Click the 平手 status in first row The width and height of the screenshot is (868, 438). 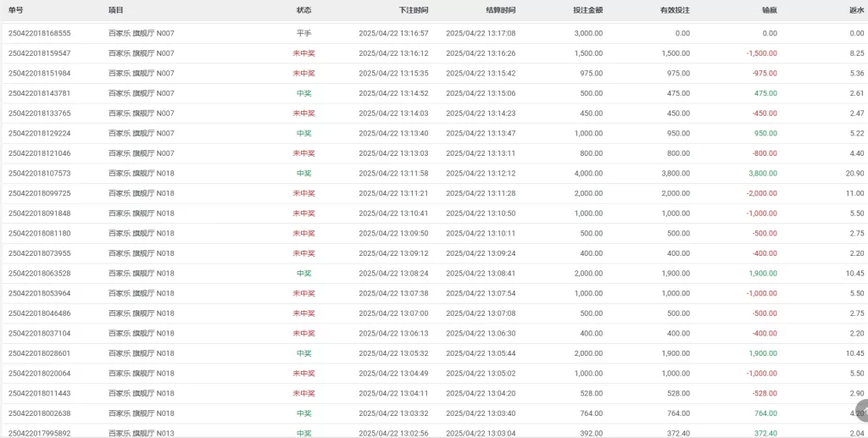304,33
